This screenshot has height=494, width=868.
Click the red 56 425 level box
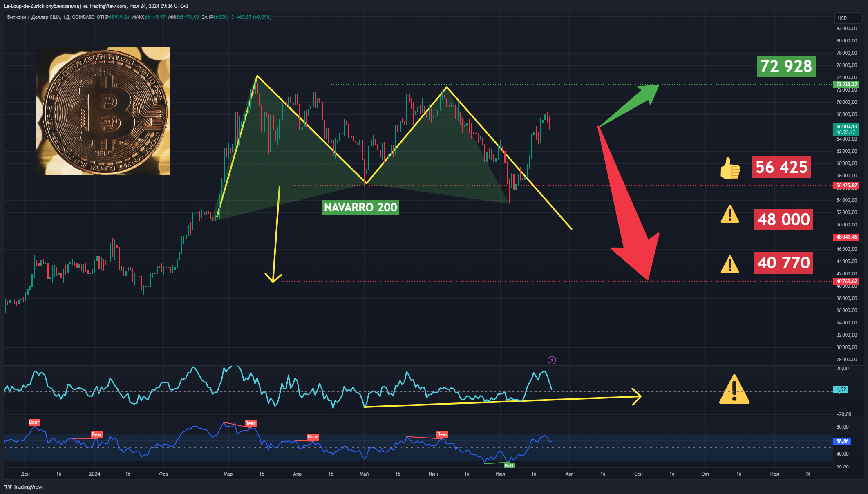point(782,167)
